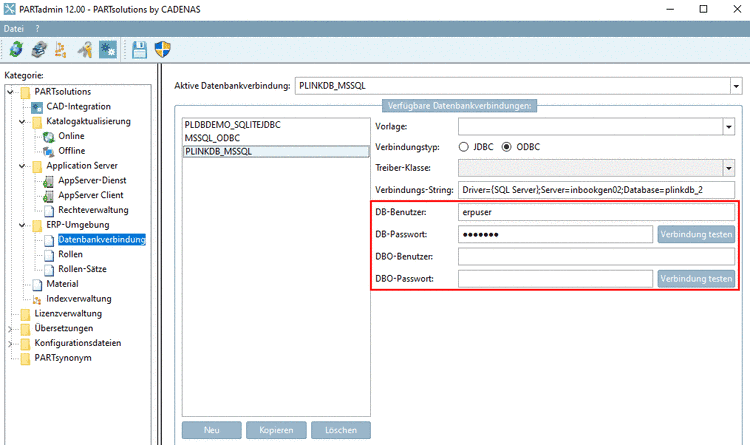Click the blue-yellow shield toolbar icon
Viewport: 750px width, 445px height.
(163, 49)
